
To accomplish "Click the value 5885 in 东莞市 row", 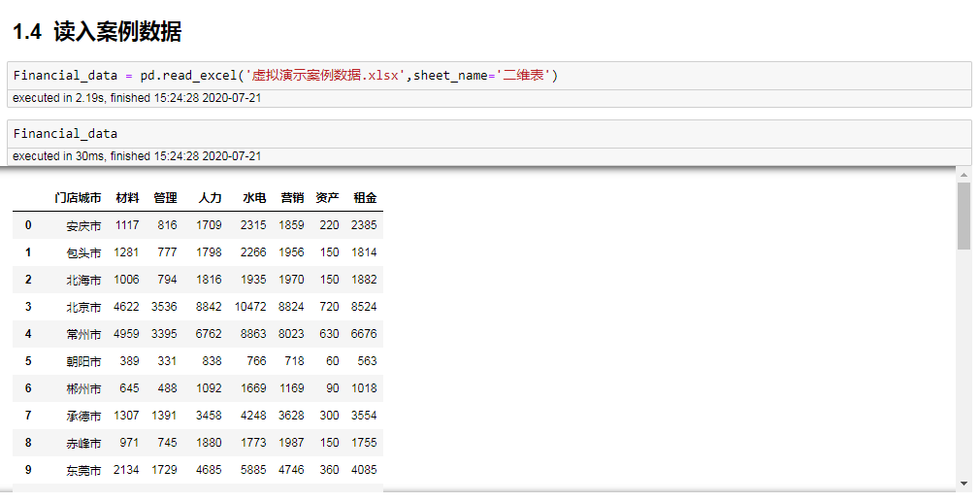I will pyautogui.click(x=253, y=470).
